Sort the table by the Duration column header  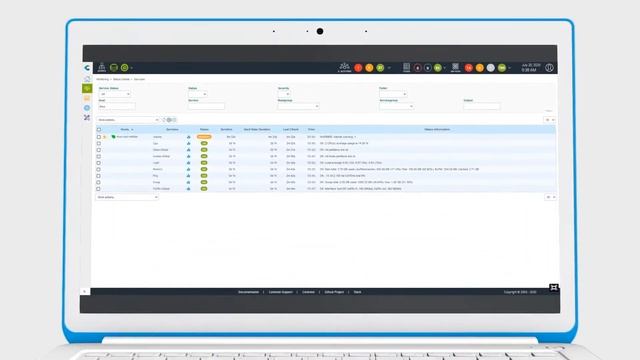click(227, 129)
